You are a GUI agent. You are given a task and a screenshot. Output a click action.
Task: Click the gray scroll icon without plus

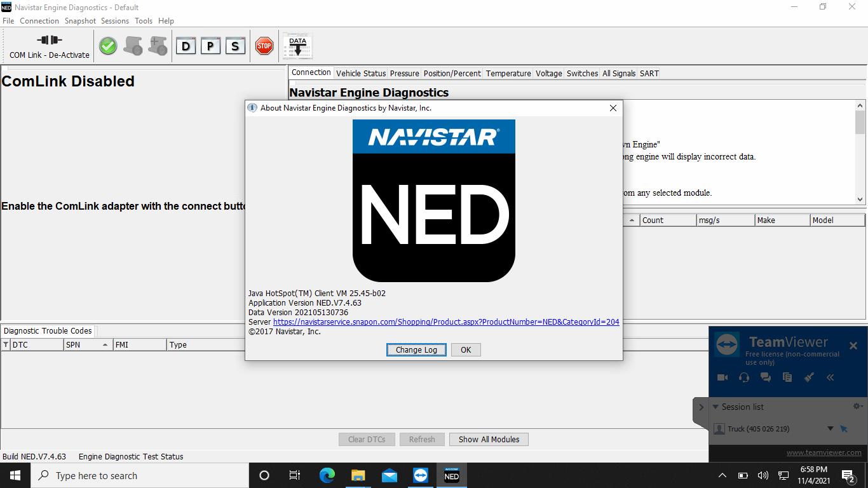(x=133, y=46)
